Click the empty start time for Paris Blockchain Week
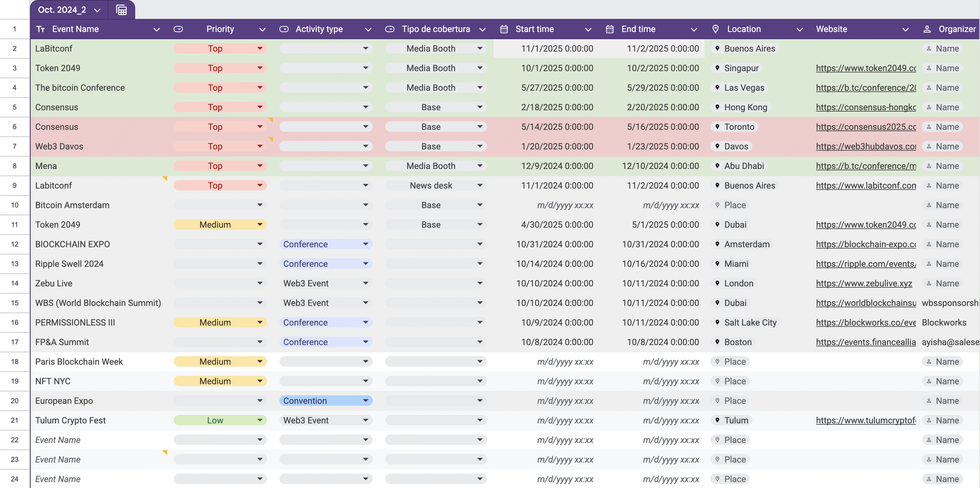 pyautogui.click(x=546, y=361)
